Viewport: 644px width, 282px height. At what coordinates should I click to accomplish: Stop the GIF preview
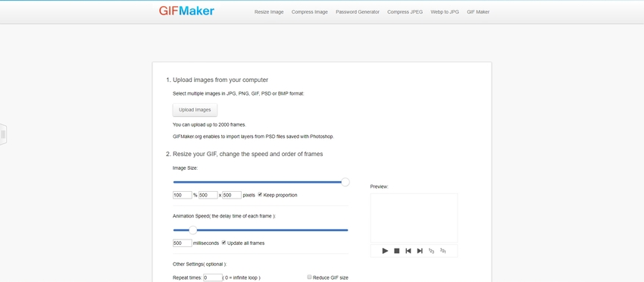pyautogui.click(x=397, y=251)
